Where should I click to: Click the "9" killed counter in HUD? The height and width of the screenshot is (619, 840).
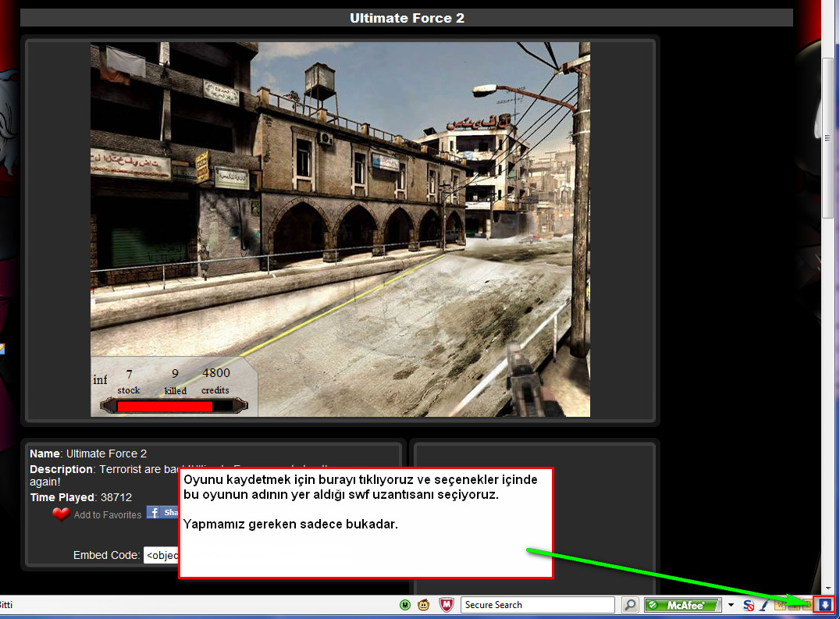point(175,373)
